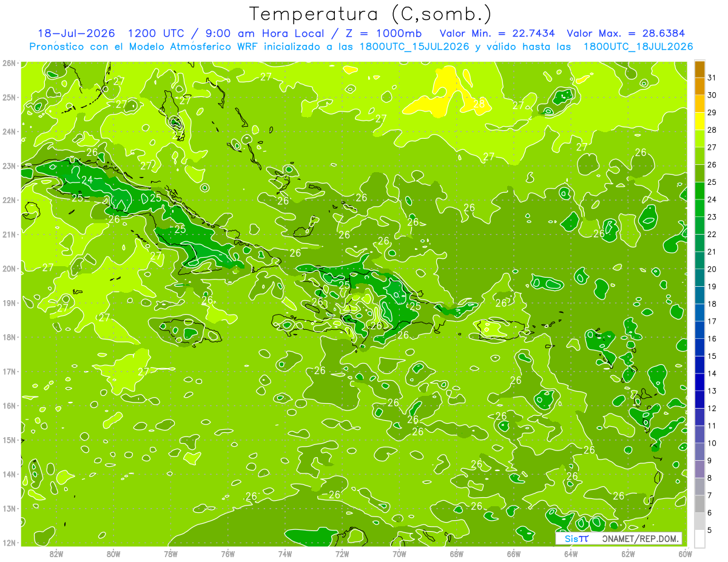This screenshot has height=562, width=728.
Task: Pick the orange legend swatch between 30 and 31
Action: coord(699,87)
